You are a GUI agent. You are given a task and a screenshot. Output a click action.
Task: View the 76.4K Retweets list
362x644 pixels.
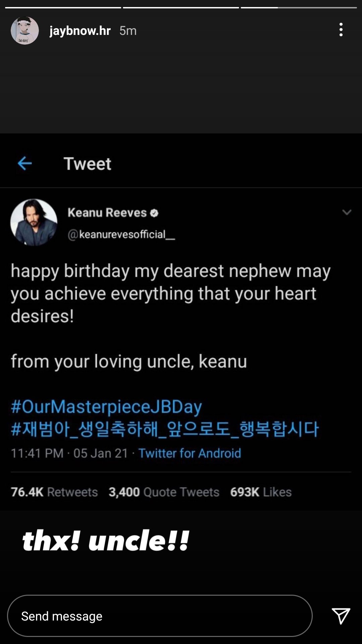tap(54, 492)
